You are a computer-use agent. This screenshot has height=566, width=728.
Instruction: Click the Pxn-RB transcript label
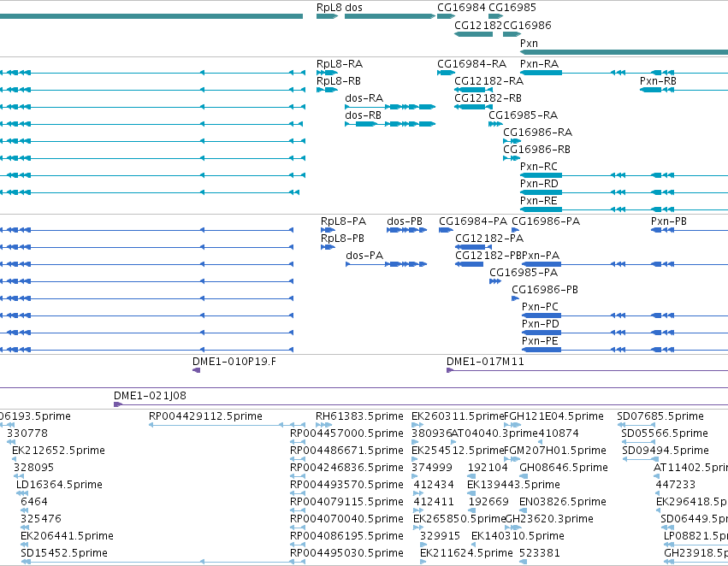[658, 81]
